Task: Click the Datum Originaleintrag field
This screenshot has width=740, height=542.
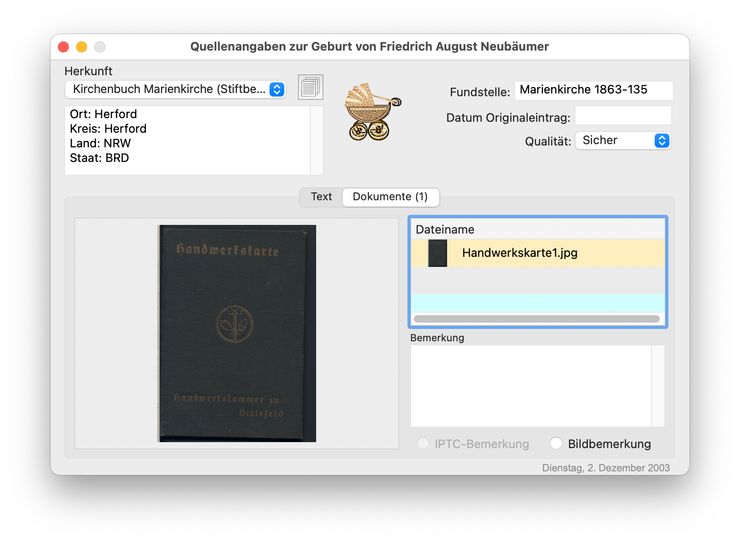Action: tap(622, 117)
